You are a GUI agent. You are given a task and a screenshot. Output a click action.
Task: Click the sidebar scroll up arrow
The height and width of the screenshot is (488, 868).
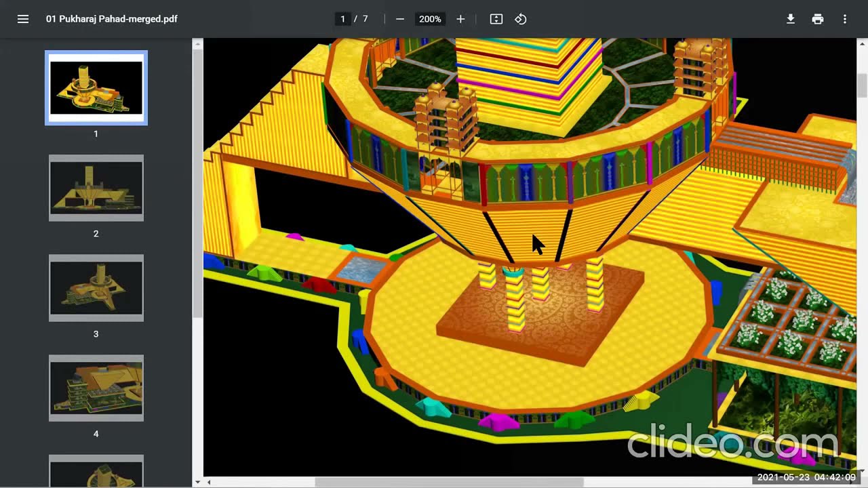198,44
